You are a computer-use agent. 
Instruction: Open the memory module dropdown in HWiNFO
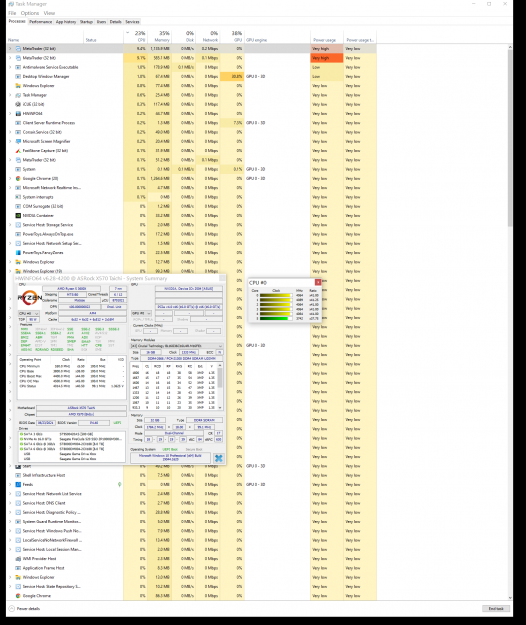coord(177,346)
